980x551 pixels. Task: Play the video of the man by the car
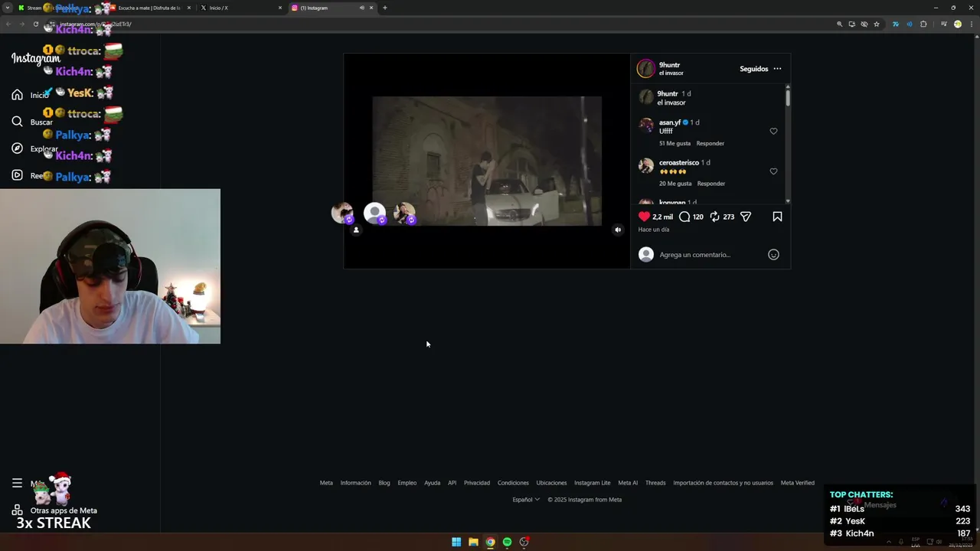487,161
